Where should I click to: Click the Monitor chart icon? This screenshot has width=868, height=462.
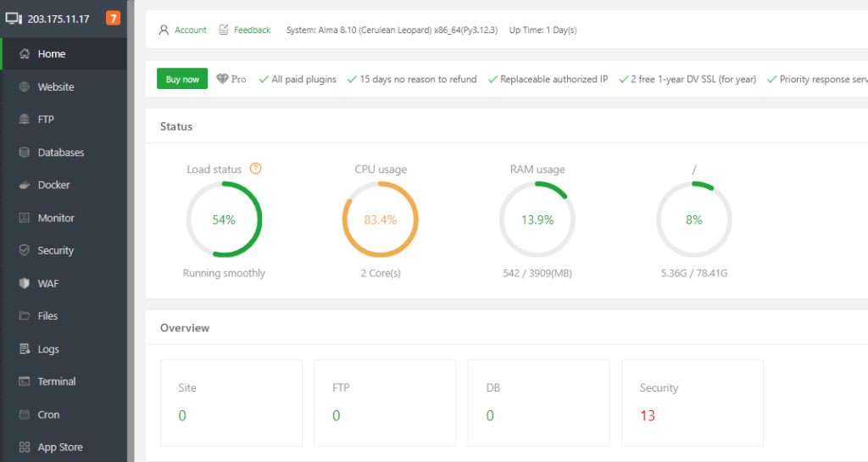[x=25, y=218]
